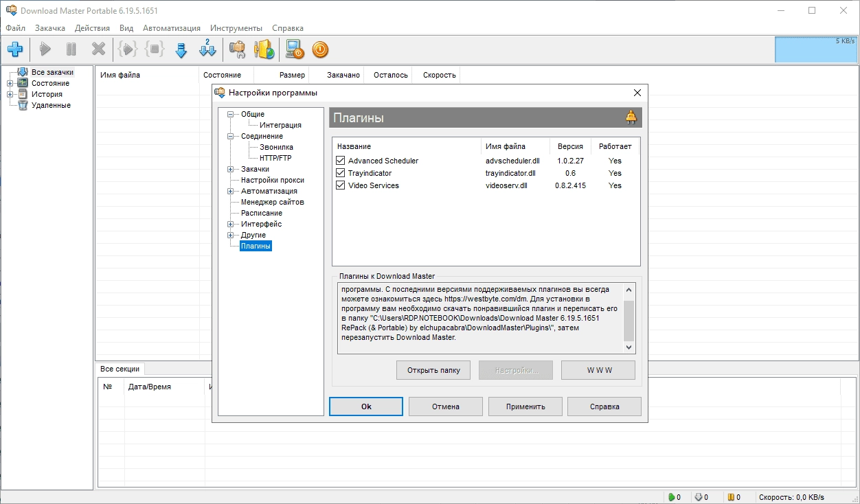Click the Start all downloads braces icon
This screenshot has height=504, width=860.
pyautogui.click(x=128, y=49)
